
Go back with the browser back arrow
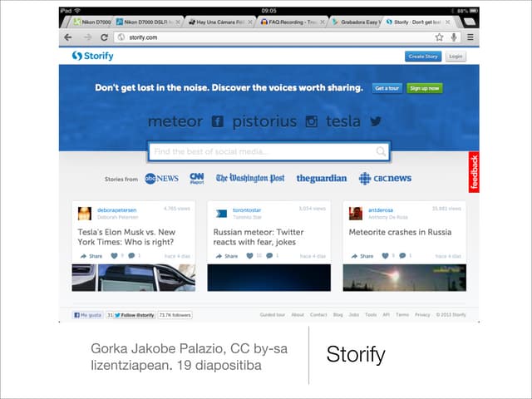pos(68,37)
